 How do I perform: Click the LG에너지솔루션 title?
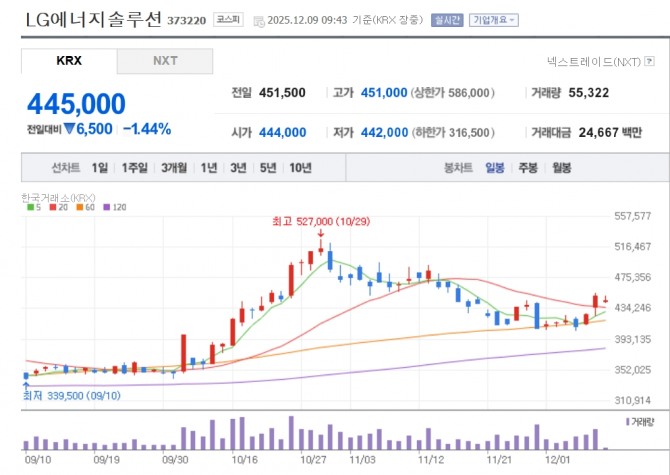click(94, 19)
